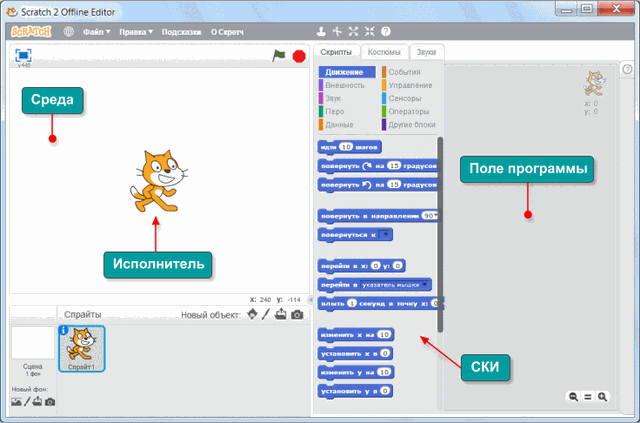Image resolution: width=640 pixels, height=423 pixels.
Task: Select the Движение block category
Action: [347, 72]
